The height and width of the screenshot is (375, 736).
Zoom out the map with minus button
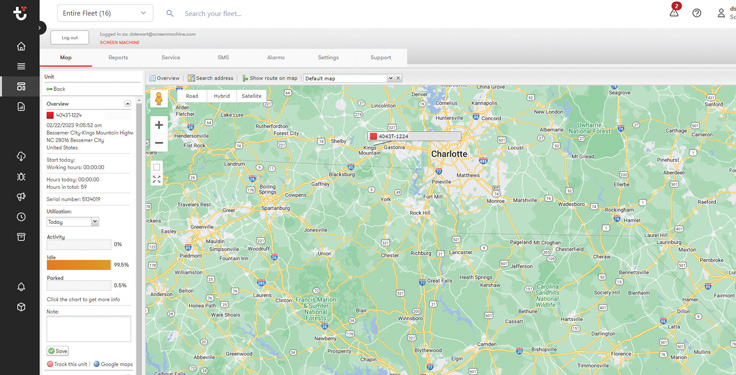coord(159,143)
